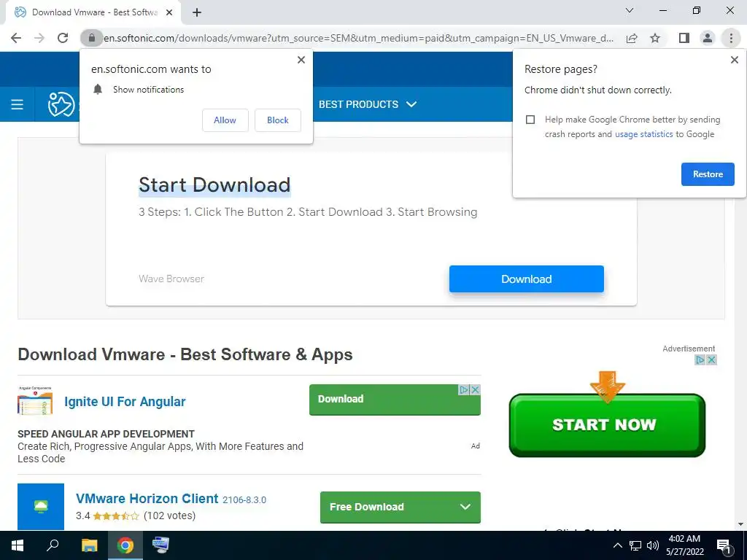
Task: Click the VMware Horizon star rating
Action: [116, 516]
